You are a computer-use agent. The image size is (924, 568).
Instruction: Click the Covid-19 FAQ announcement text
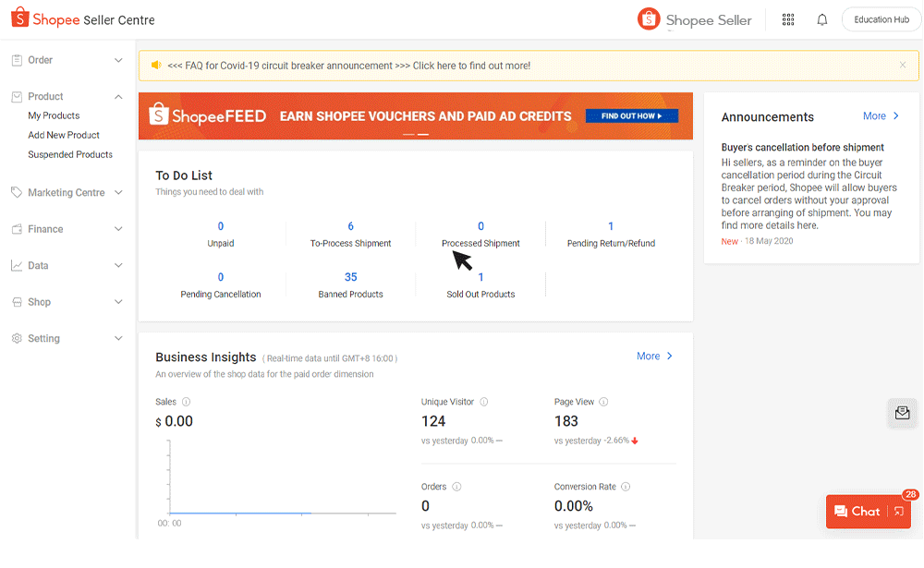(349, 66)
